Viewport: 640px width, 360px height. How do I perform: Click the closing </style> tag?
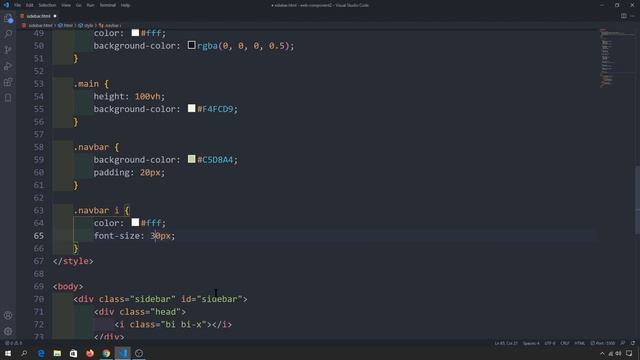[73, 261]
